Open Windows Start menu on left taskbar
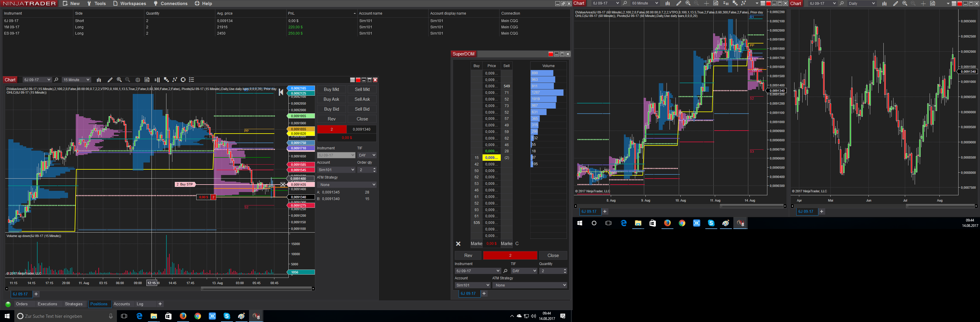Screen dimensions: 980x322 [x=7, y=316]
